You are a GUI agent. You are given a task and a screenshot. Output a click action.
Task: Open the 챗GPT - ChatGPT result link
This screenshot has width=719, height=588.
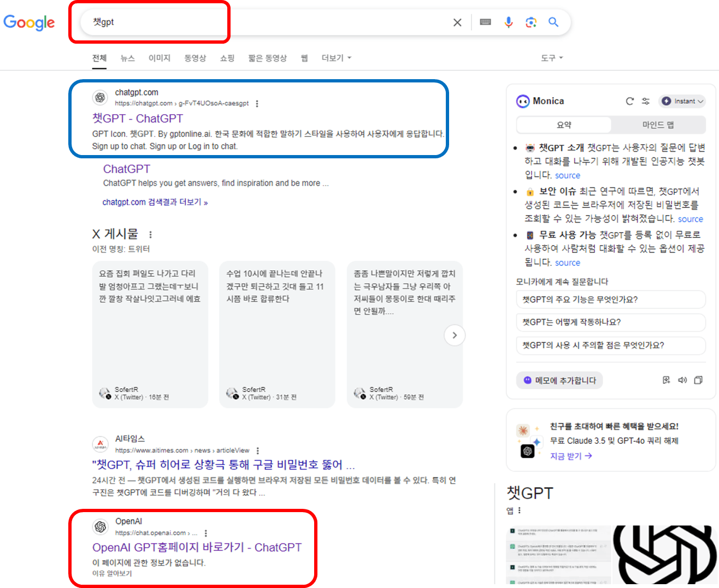(138, 118)
